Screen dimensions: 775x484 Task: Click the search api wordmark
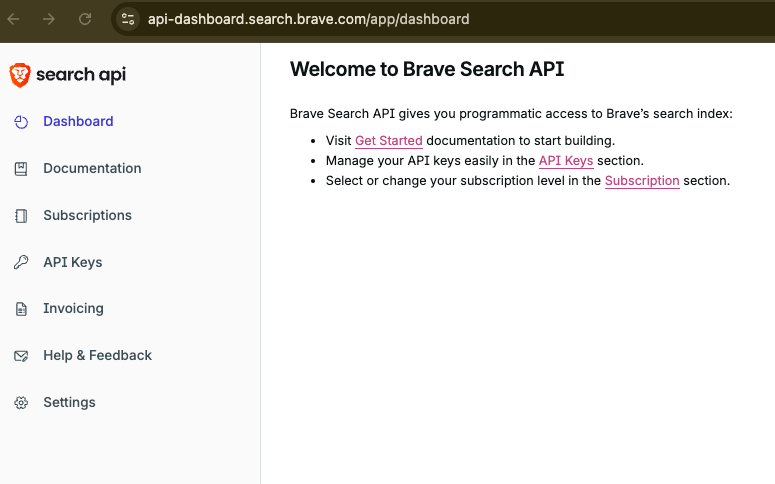coord(81,75)
